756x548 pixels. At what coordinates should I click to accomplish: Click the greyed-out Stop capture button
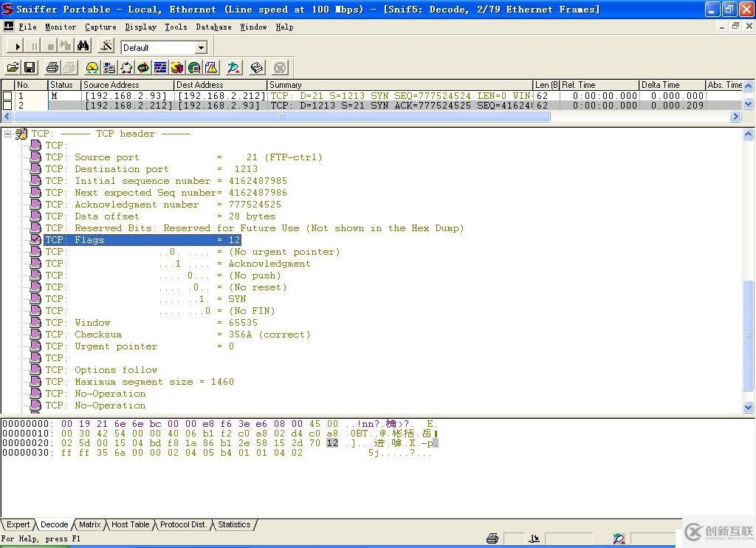pyautogui.click(x=50, y=47)
